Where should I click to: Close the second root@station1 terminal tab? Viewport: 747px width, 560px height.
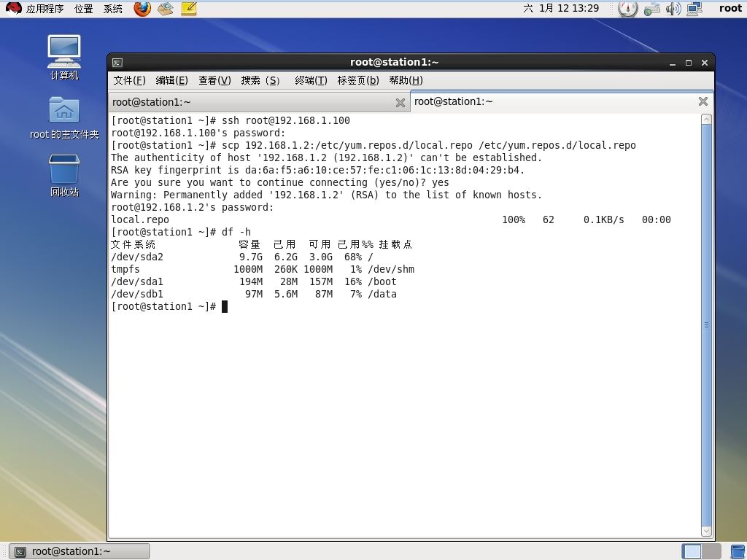(x=703, y=101)
